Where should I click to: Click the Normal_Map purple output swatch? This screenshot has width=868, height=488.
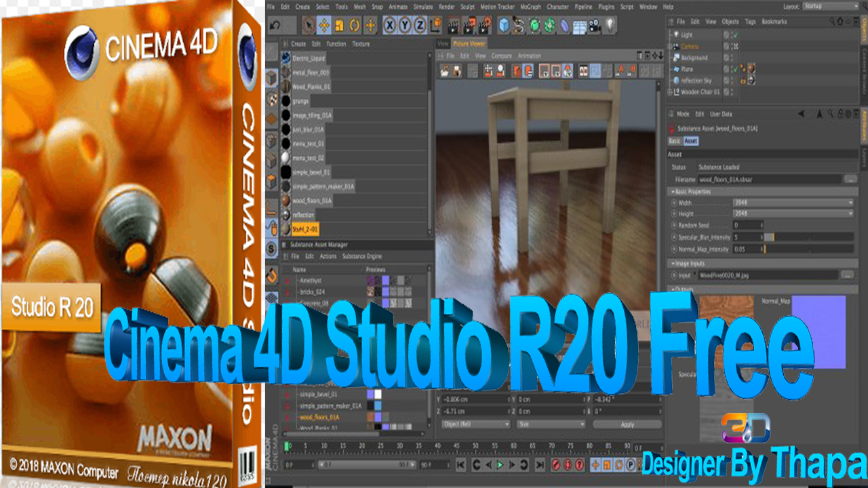[x=818, y=332]
